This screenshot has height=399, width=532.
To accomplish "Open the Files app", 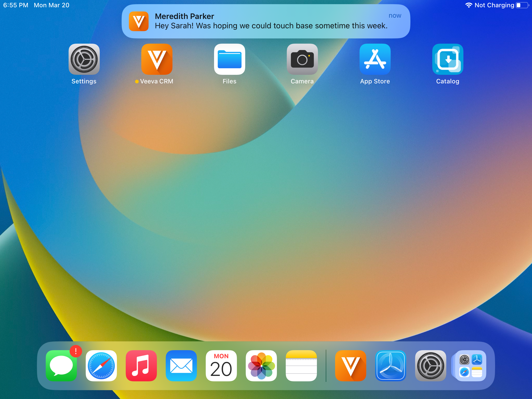I will (x=229, y=59).
